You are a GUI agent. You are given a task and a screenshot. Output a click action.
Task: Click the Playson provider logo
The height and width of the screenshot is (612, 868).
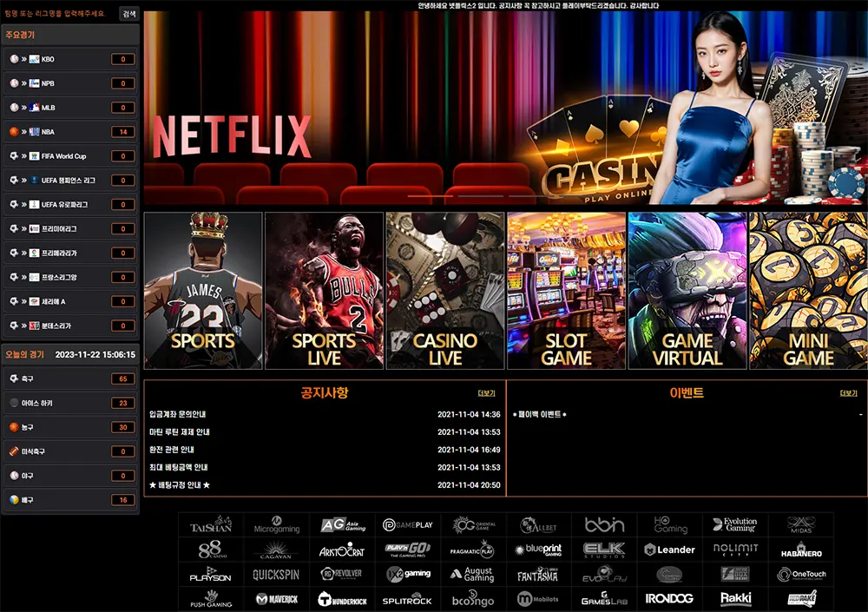pos(210,575)
